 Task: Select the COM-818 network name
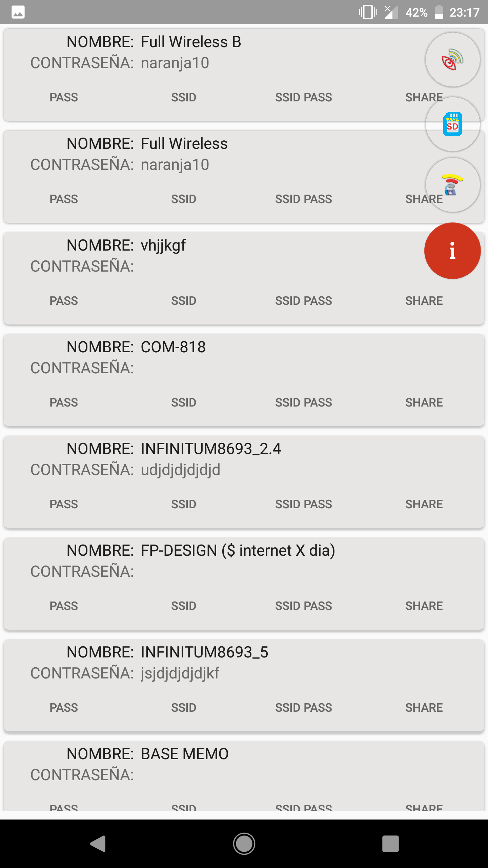[173, 347]
